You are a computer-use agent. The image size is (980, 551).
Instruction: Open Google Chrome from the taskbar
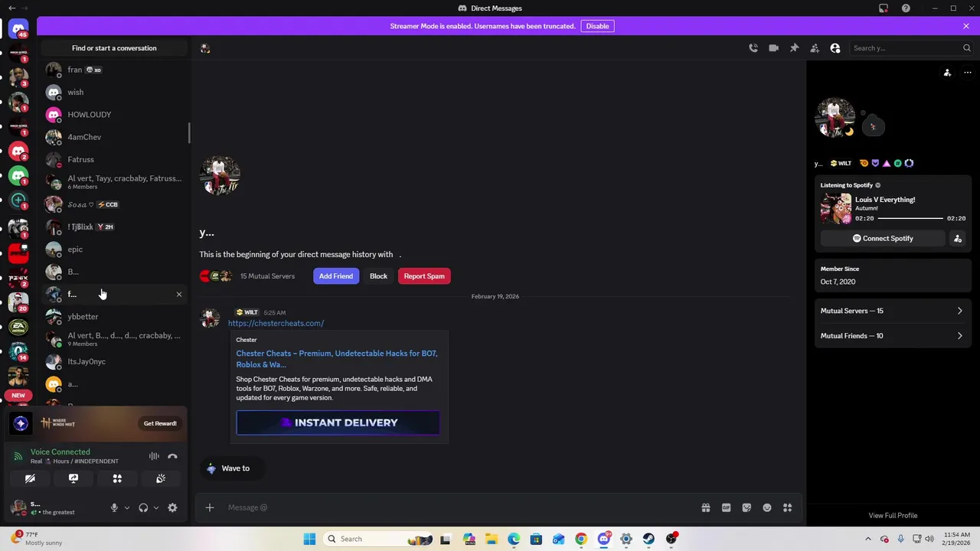click(x=581, y=539)
